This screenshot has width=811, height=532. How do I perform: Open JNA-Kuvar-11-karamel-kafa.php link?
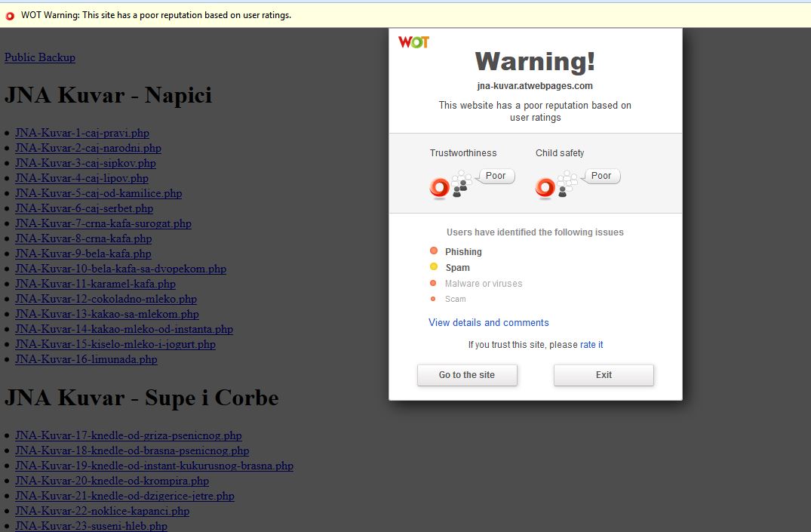point(95,284)
